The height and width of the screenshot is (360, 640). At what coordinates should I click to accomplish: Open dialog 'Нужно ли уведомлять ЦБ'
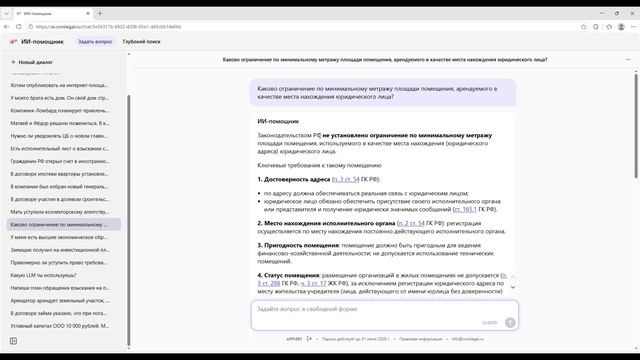59,136
